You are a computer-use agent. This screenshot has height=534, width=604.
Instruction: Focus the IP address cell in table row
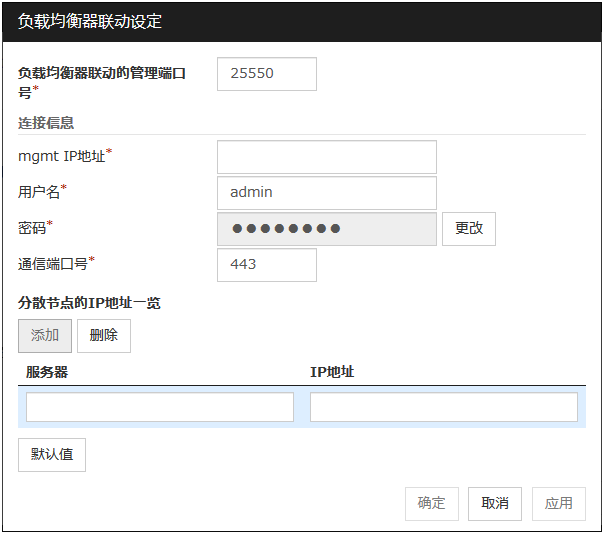tap(443, 407)
